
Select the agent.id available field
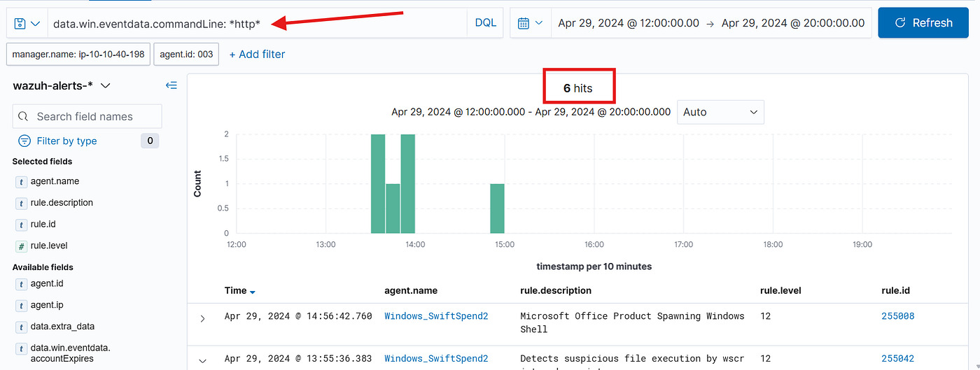coord(47,283)
